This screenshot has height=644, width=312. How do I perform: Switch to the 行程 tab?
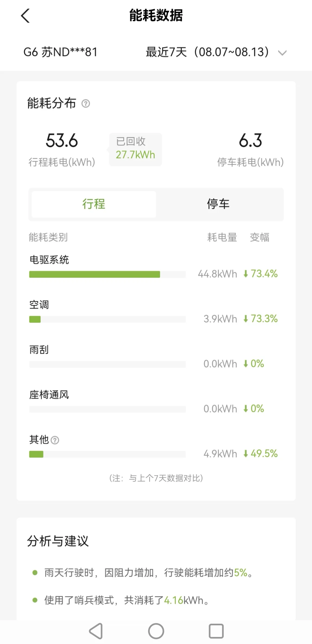pyautogui.click(x=94, y=204)
